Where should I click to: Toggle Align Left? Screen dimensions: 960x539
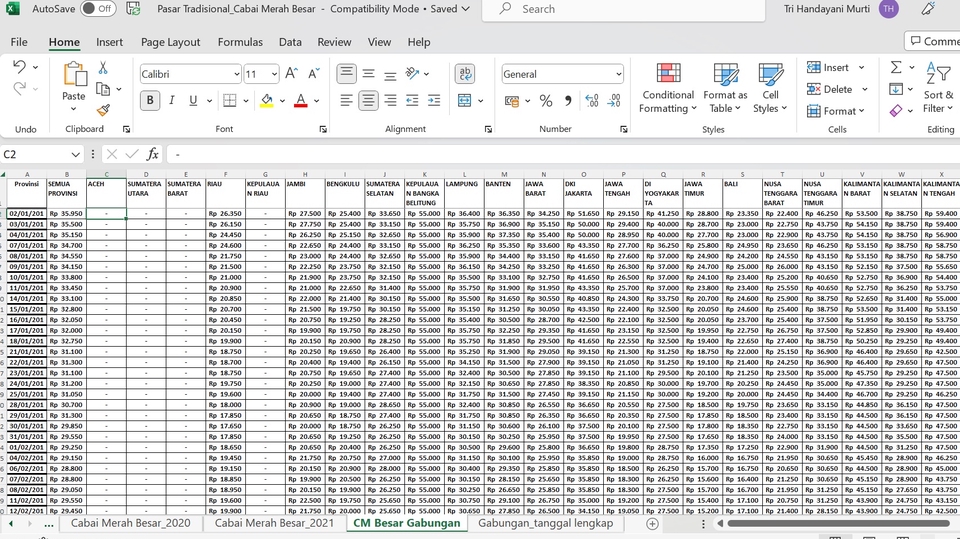click(347, 100)
